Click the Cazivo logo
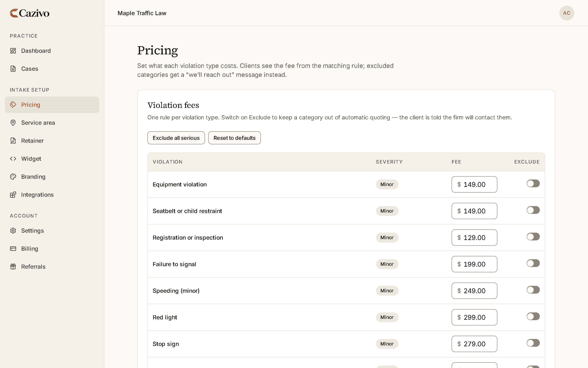 (29, 13)
